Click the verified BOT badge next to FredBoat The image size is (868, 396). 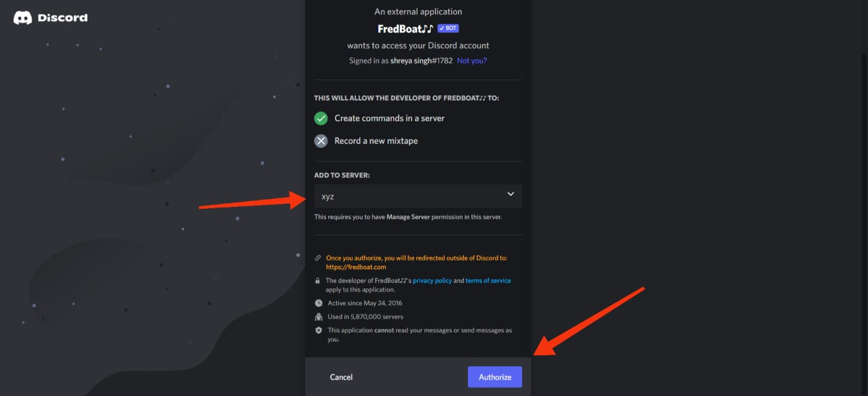[448, 28]
